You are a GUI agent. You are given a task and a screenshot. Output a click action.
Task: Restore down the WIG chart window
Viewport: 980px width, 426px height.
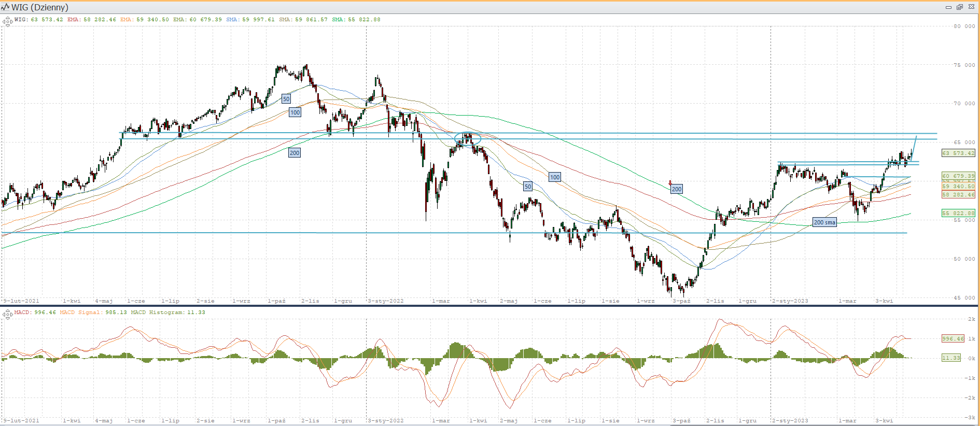[x=960, y=7]
